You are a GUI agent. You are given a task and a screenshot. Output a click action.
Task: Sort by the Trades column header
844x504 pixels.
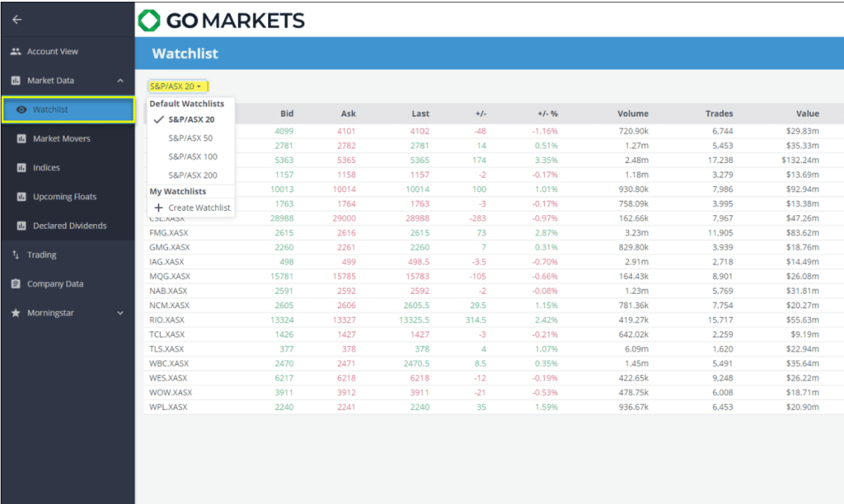pyautogui.click(x=719, y=114)
